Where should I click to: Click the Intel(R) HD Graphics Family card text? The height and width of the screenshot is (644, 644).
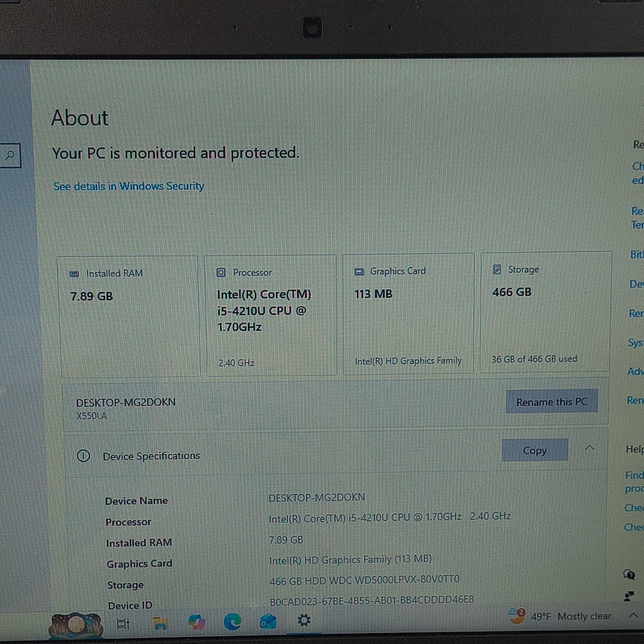pyautogui.click(x=408, y=361)
